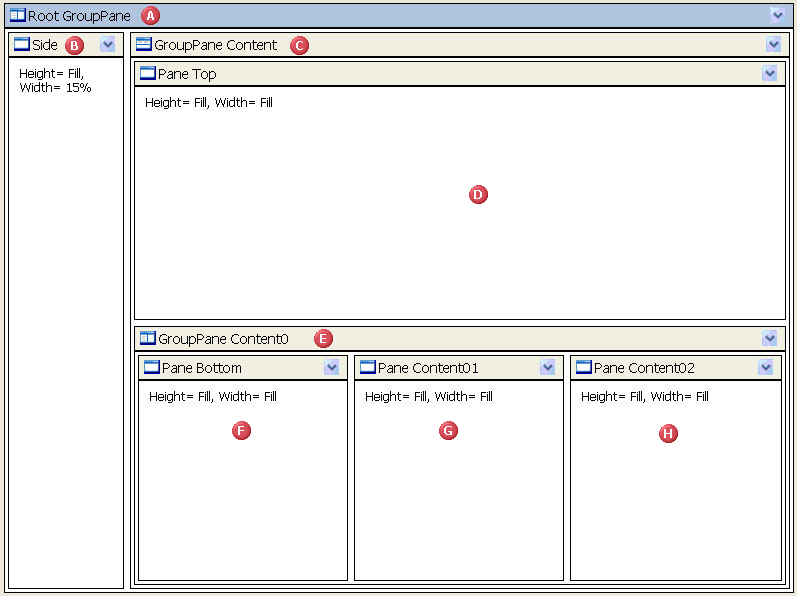797x596 pixels.
Task: Click the Pane Content02 window icon
Action: point(584,368)
